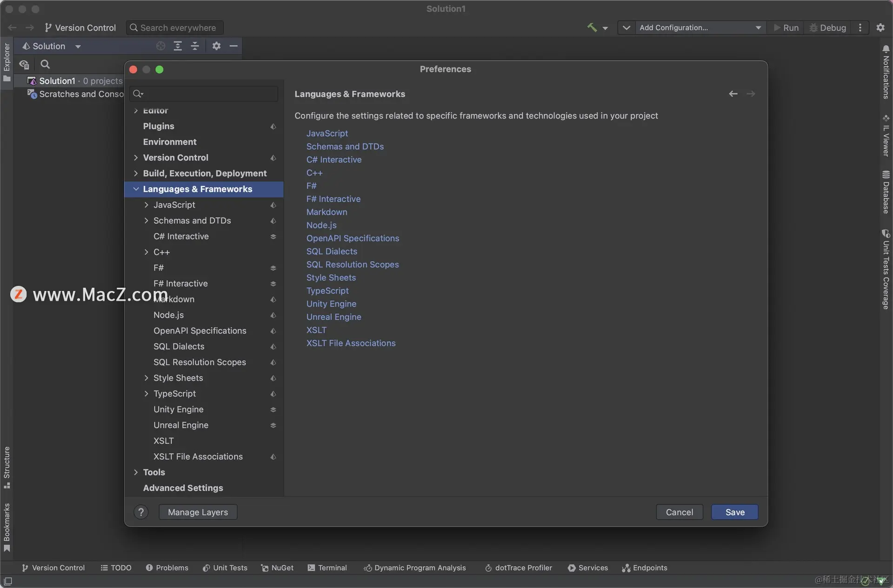The width and height of the screenshot is (893, 588).
Task: Open the NuGet tool tab
Action: [x=277, y=568]
